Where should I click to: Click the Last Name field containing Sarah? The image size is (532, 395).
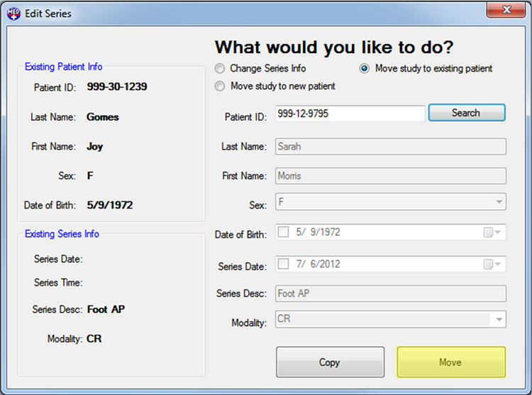click(x=389, y=146)
